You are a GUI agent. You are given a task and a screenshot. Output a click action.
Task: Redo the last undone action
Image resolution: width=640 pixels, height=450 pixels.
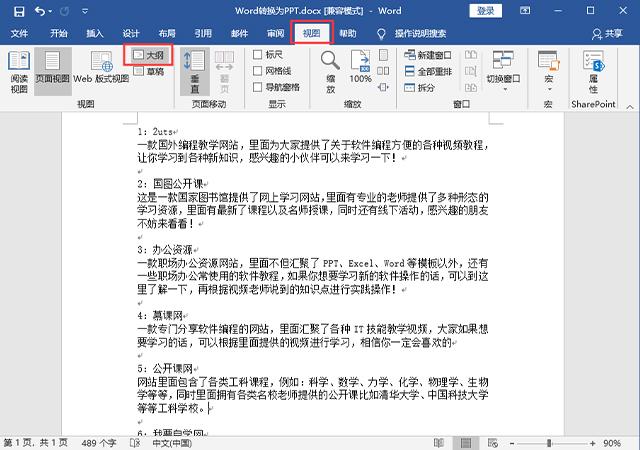(x=64, y=11)
